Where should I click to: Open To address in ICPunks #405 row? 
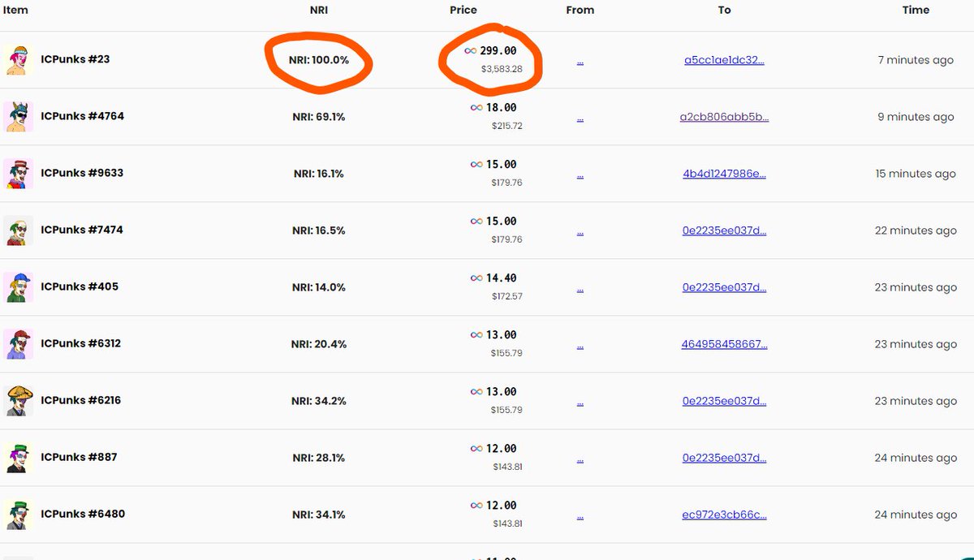724,287
